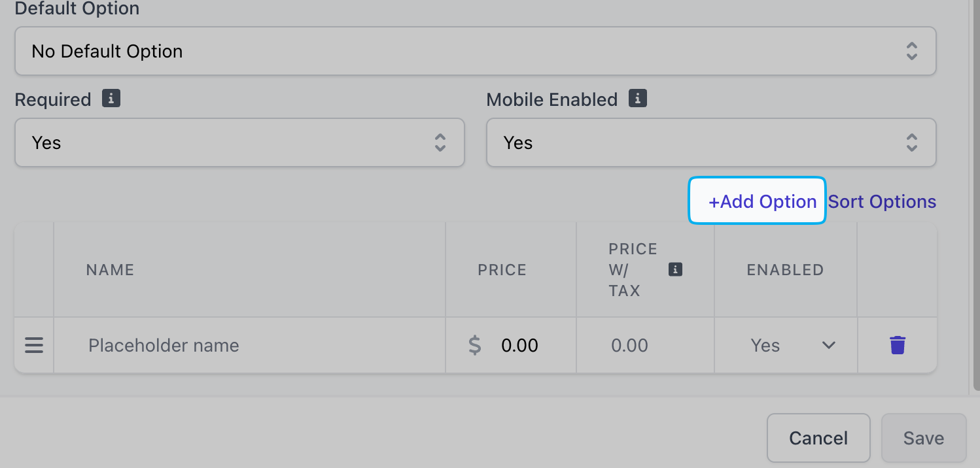The image size is (980, 468).
Task: Click the ENABLED column header
Action: click(785, 270)
